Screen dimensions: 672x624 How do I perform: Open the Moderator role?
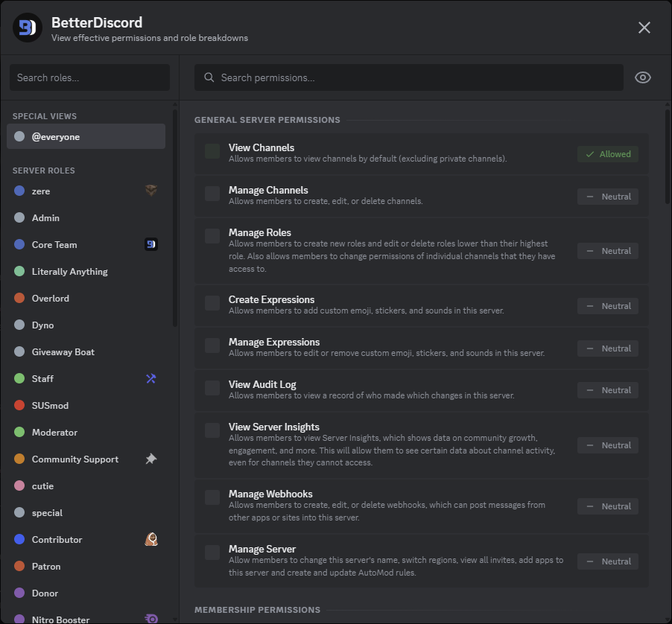(x=86, y=433)
